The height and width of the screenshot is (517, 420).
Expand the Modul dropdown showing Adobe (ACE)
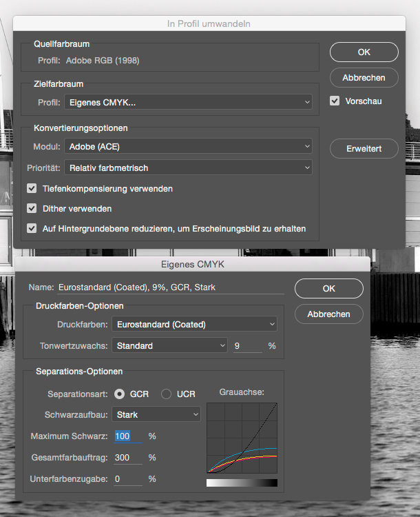coord(188,147)
